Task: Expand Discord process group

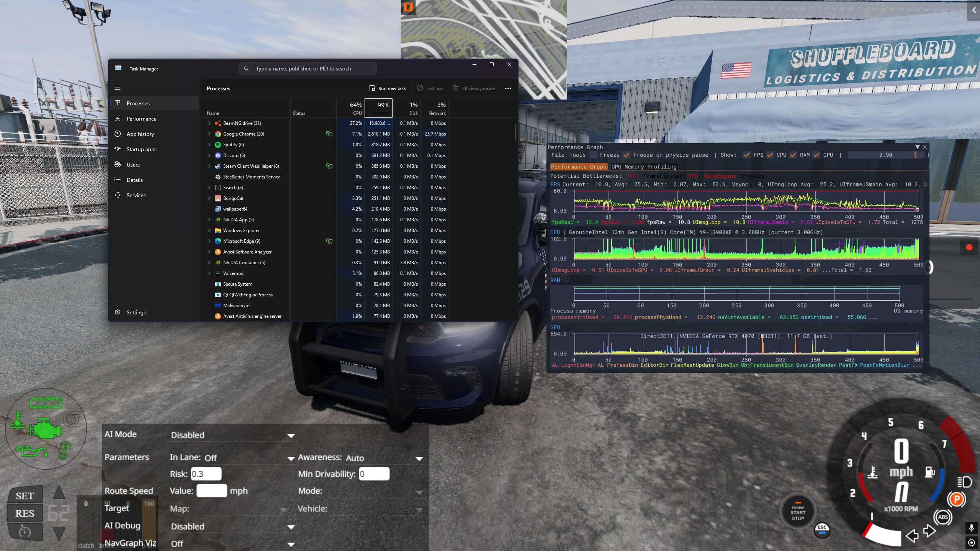Action: click(209, 155)
